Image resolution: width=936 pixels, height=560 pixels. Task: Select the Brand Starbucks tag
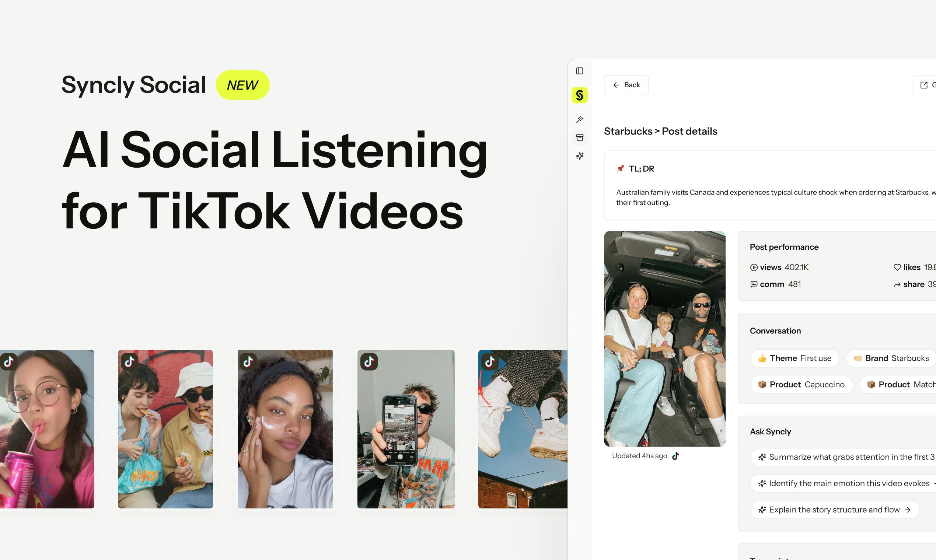(891, 358)
